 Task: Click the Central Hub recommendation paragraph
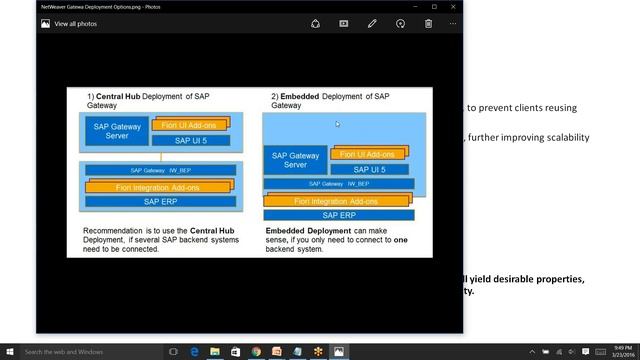[x=161, y=240]
